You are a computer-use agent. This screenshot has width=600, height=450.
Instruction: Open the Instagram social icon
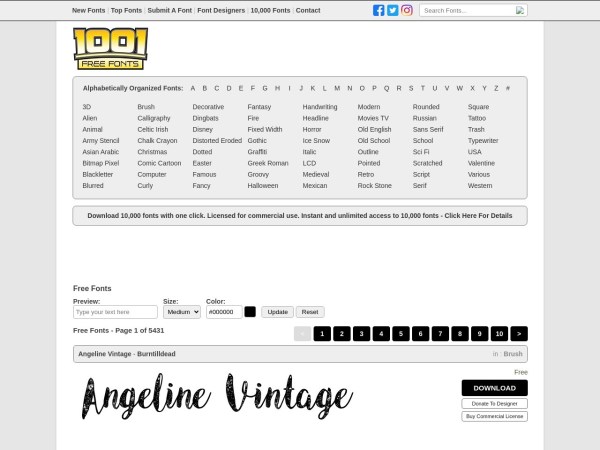[x=407, y=10]
